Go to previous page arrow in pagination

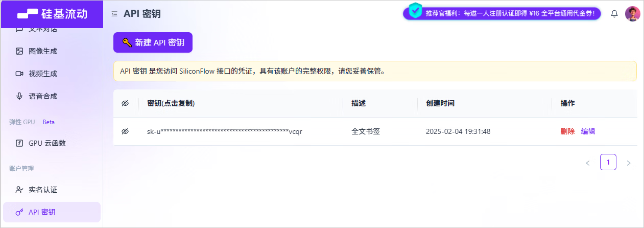588,163
